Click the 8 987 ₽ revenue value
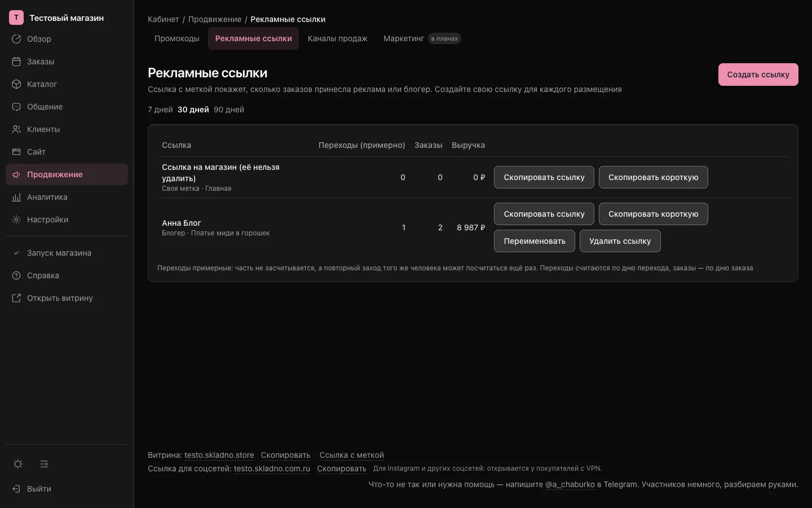This screenshot has width=812, height=508. (x=471, y=227)
